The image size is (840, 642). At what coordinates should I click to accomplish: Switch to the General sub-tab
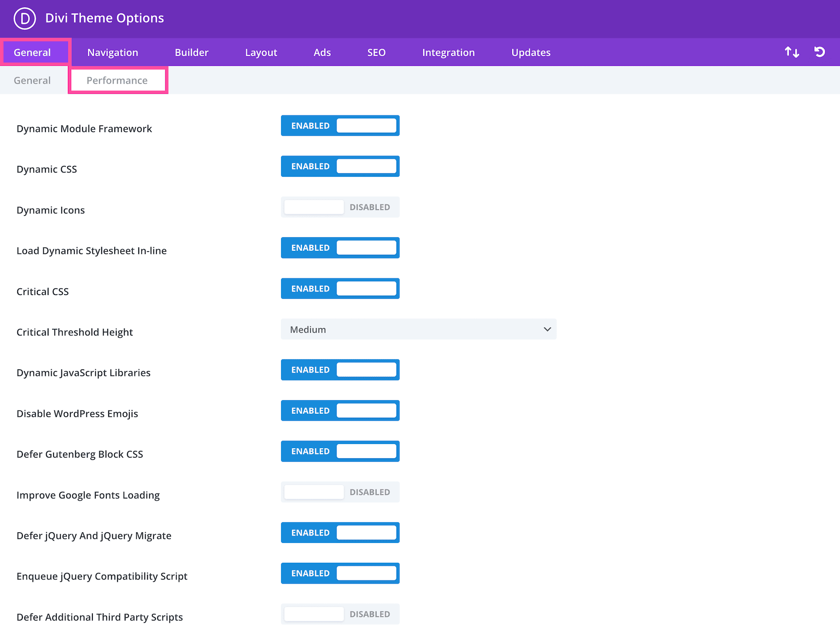pos(32,80)
